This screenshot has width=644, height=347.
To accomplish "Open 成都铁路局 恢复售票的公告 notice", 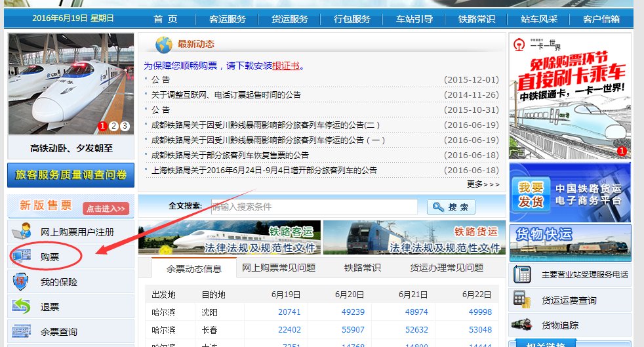I will pyautogui.click(x=230, y=155).
